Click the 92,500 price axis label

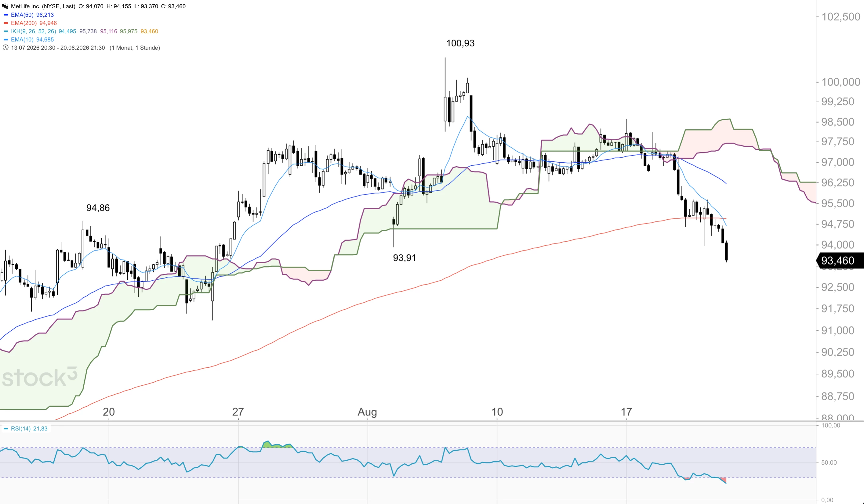[x=838, y=287]
